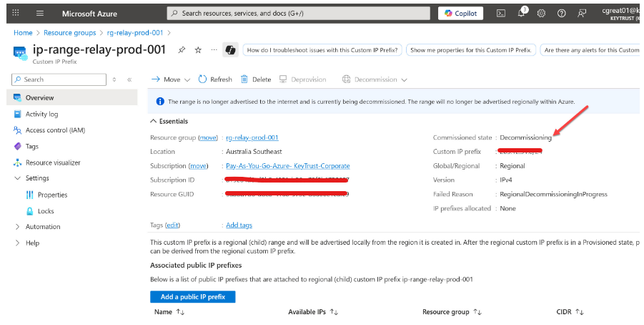Click the Custom IP Prefix resource icon
The height and width of the screenshot is (325, 644).
(x=20, y=53)
